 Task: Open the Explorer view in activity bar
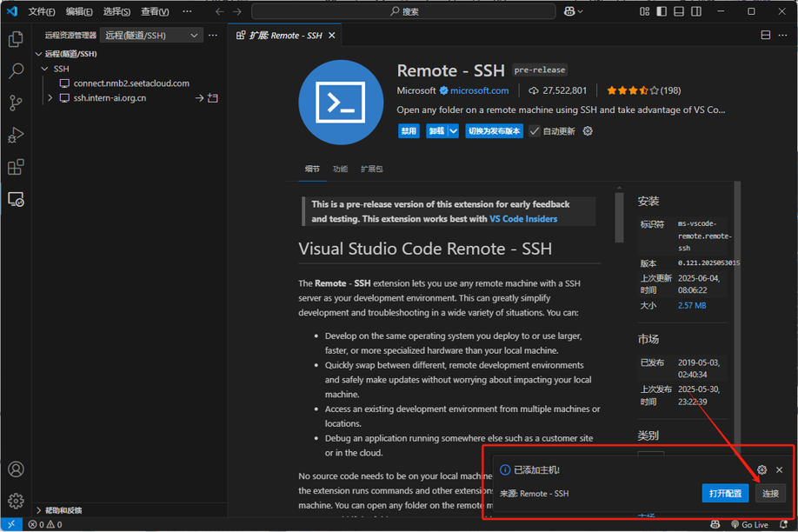(16, 39)
